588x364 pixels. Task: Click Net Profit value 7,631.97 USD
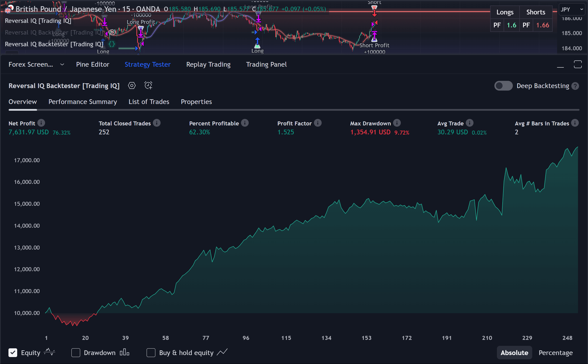pyautogui.click(x=29, y=132)
